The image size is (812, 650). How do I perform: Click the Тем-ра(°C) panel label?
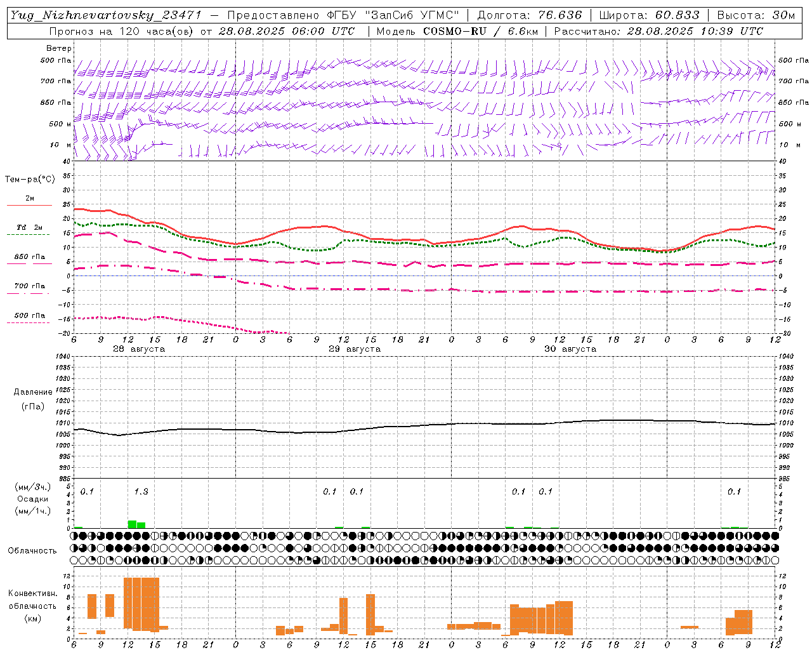(x=30, y=180)
